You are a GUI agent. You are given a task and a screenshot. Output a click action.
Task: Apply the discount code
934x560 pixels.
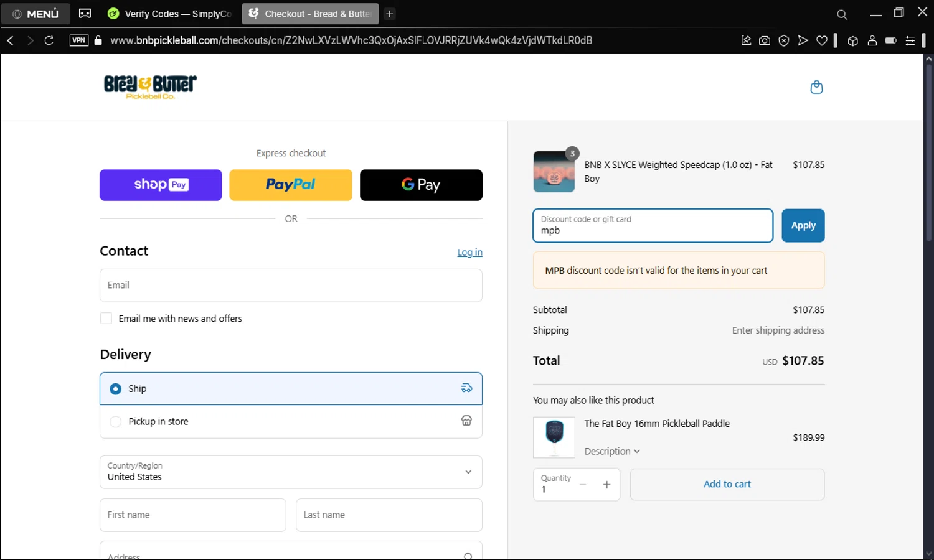[803, 225]
